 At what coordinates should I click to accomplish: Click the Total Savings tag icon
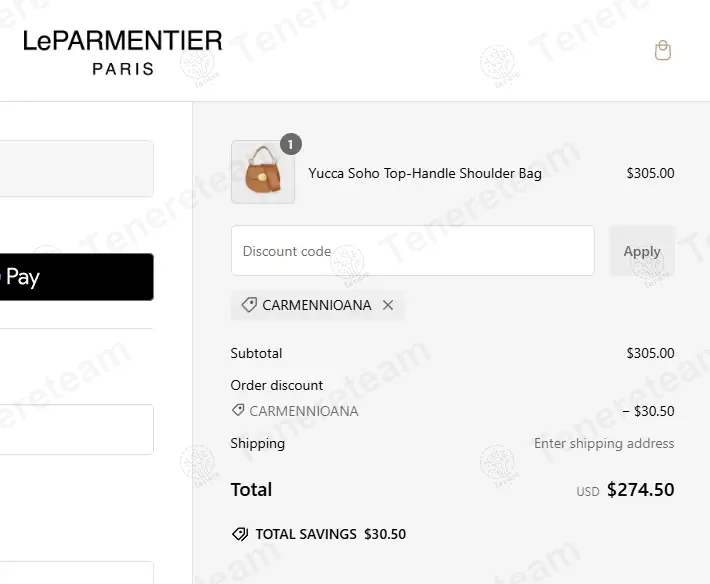click(x=240, y=534)
